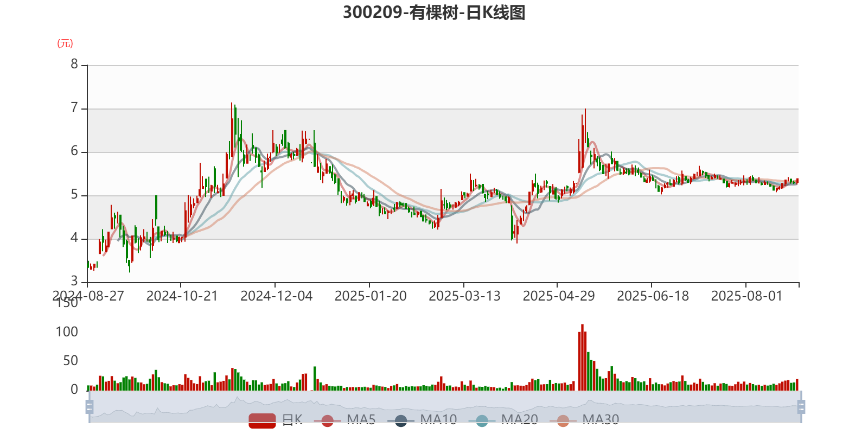
Task: Click the 2025-08-01 date axis label
Action: [x=747, y=296]
